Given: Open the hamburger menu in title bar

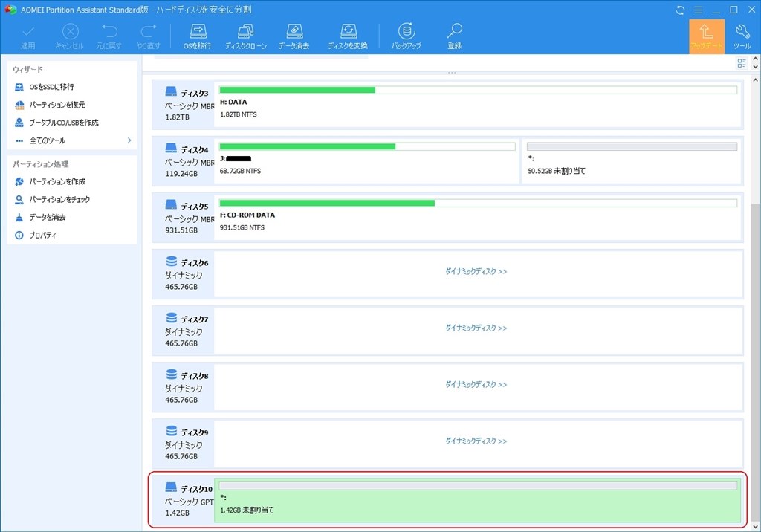Looking at the screenshot, I should [699, 10].
